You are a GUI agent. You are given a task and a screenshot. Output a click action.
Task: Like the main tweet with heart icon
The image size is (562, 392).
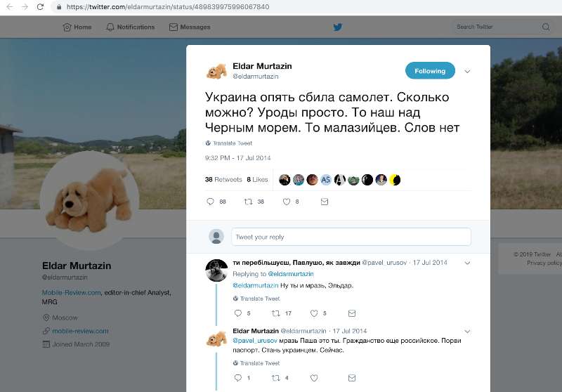click(x=286, y=202)
